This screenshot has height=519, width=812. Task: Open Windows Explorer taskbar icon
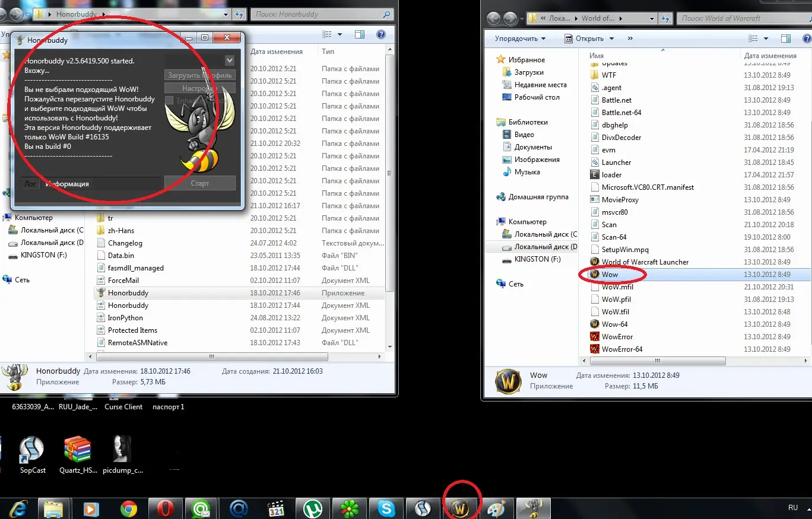click(x=54, y=508)
